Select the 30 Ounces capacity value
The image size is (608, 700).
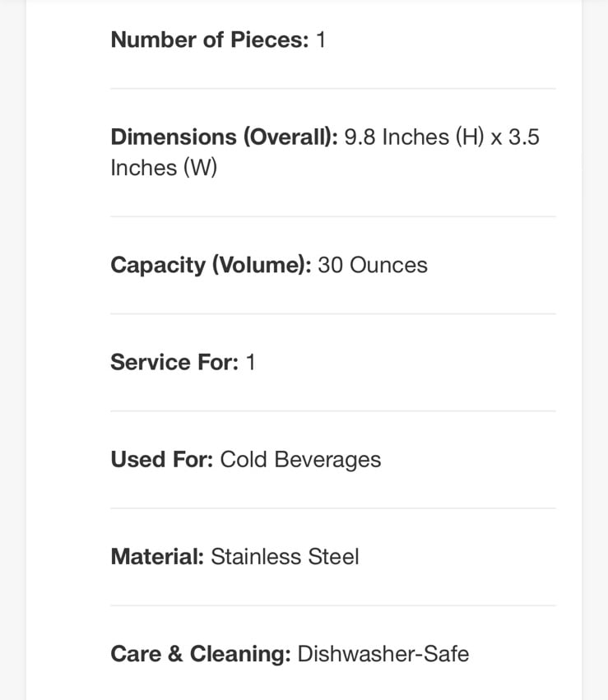(373, 265)
